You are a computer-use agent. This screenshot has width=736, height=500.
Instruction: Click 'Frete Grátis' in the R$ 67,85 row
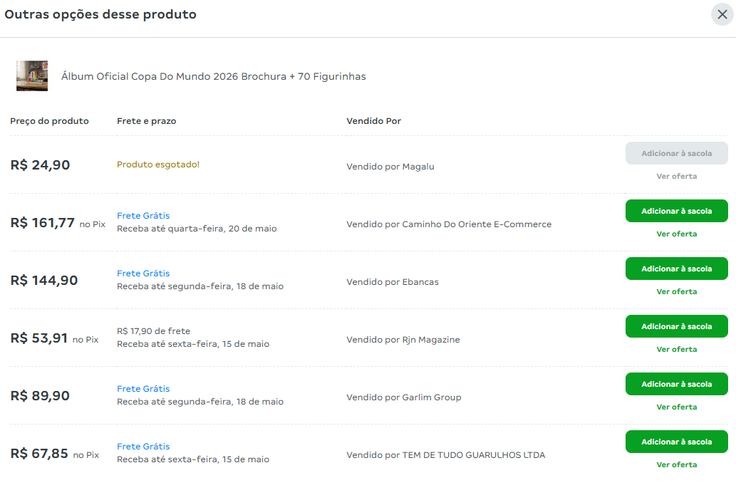(143, 447)
